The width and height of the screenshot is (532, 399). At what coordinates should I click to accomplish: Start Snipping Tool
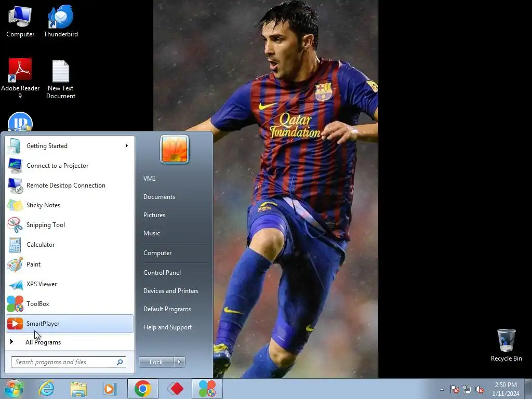[x=70, y=225]
